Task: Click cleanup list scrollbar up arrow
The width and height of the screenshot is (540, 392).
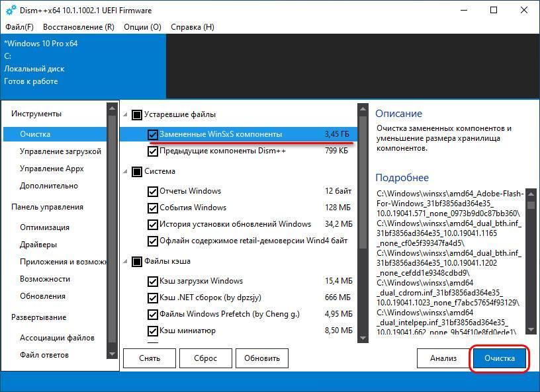Action: (x=363, y=109)
